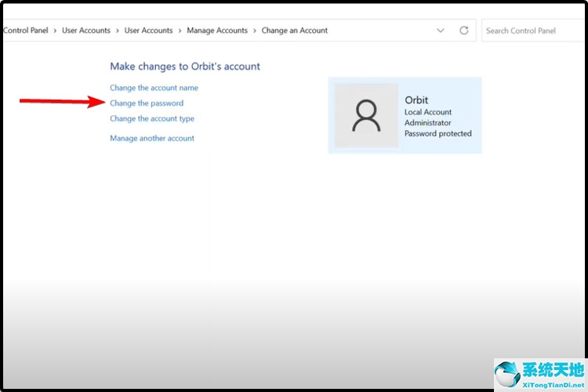Click the refresh icon in the address bar
Viewport: 588px width, 392px height.
[464, 31]
